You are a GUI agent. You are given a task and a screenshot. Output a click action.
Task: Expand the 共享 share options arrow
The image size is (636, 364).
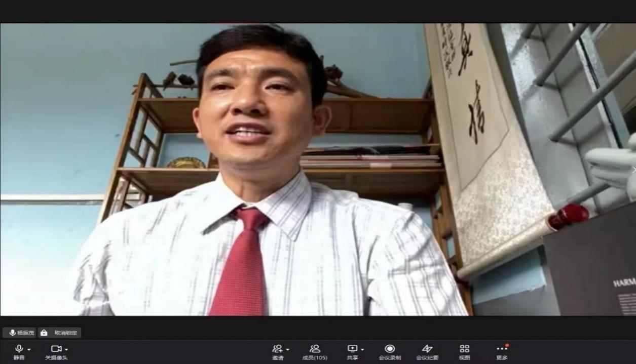[x=362, y=349]
